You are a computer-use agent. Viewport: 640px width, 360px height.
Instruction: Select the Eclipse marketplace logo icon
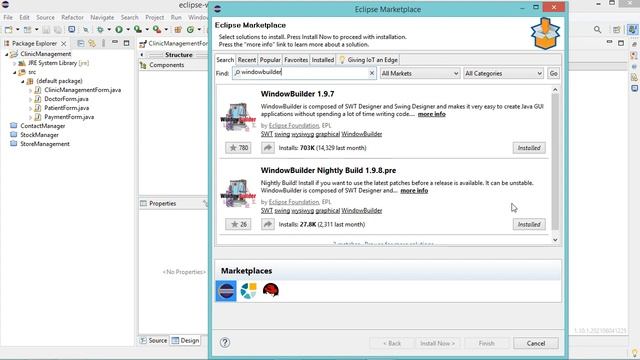[226, 291]
